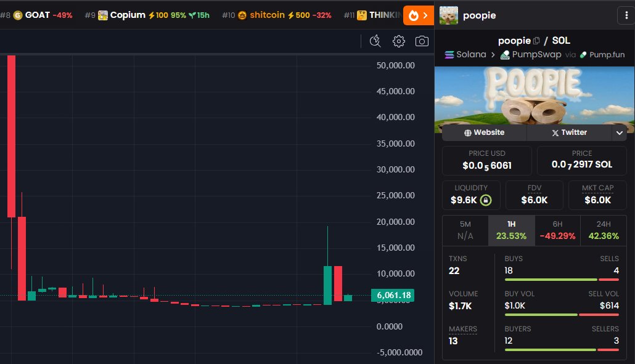Screen dimensions: 635x364
Task: Click the 0.0000 price axis label
Action: coord(390,326)
